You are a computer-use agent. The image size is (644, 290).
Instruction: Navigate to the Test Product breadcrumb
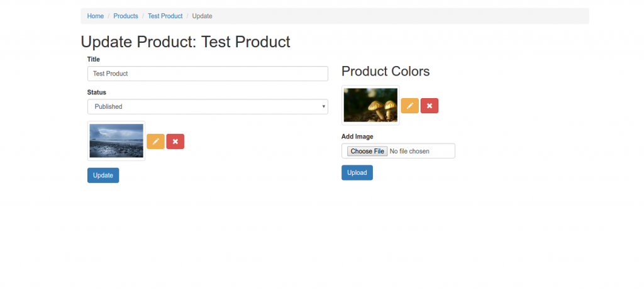(x=165, y=16)
